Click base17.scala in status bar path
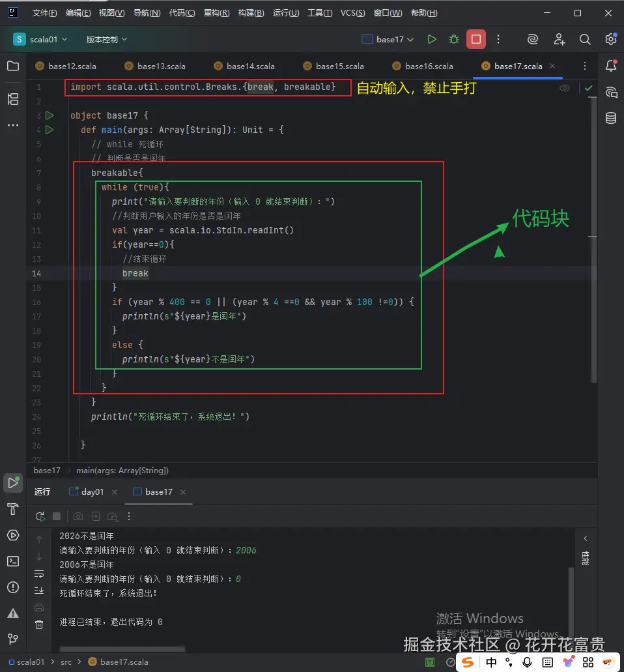The height and width of the screenshot is (672, 624). pos(118,662)
